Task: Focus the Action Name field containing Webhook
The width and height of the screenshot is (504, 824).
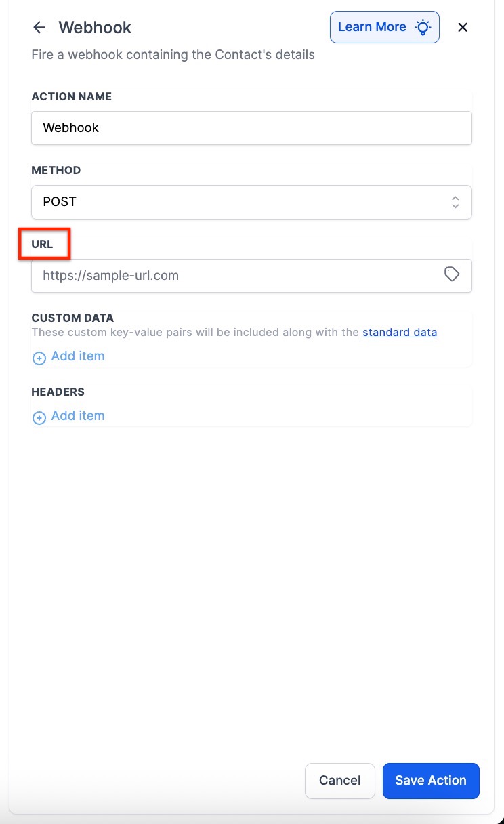Action: pos(251,127)
